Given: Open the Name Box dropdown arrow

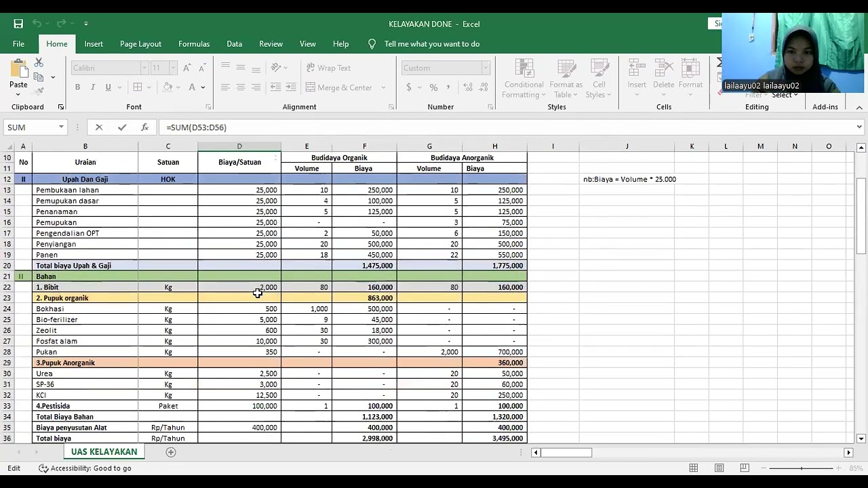Looking at the screenshot, I should point(61,127).
